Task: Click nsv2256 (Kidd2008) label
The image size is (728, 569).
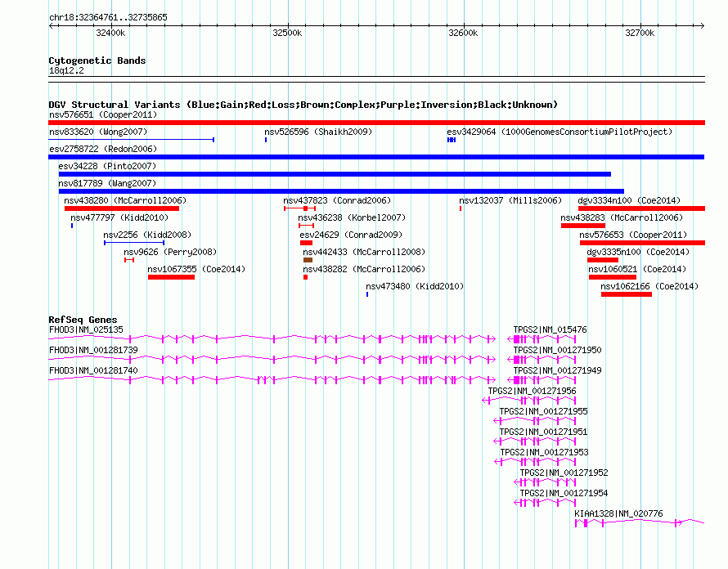Action: click(x=147, y=235)
